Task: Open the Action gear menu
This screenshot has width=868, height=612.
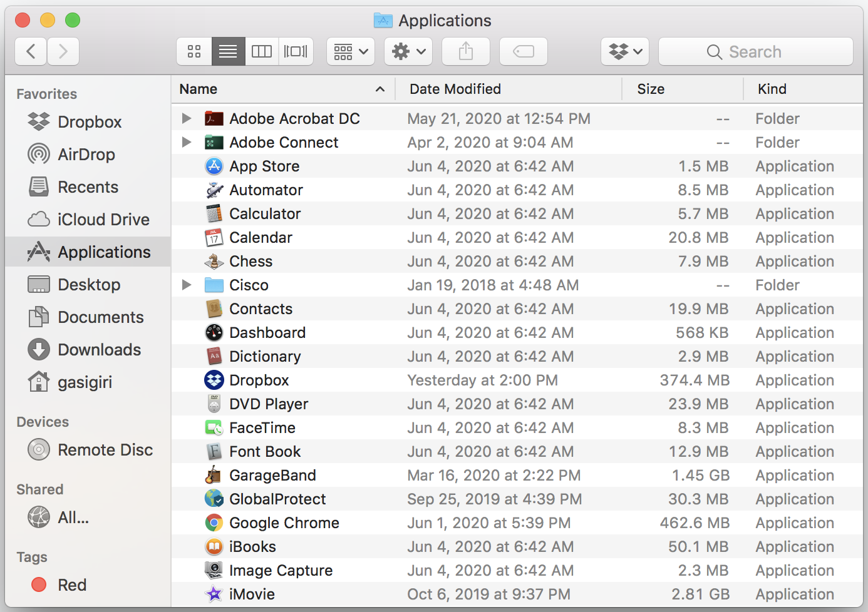Action: click(x=408, y=51)
